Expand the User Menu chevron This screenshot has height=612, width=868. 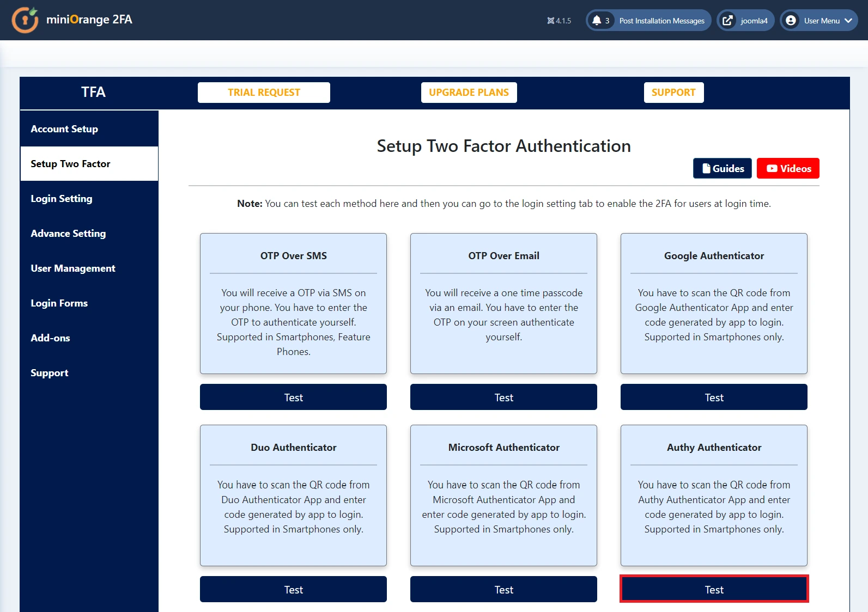pos(848,21)
